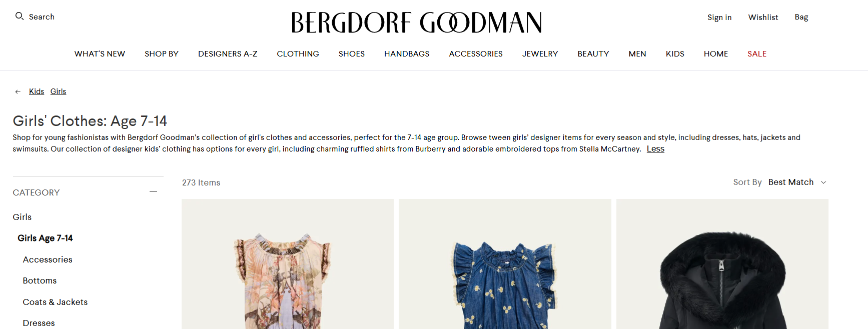
Task: Select Coats & Jackets category
Action: (x=55, y=302)
